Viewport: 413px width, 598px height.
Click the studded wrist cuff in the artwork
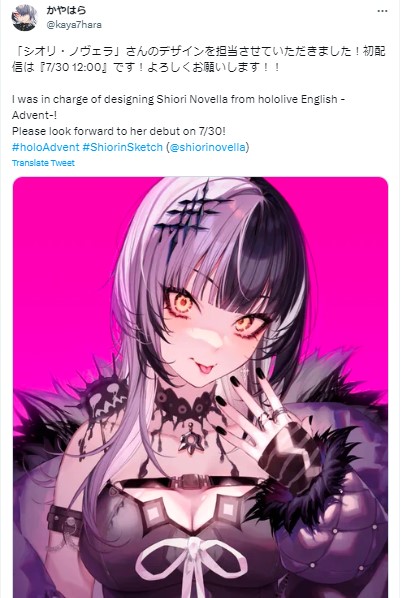[x=65, y=519]
